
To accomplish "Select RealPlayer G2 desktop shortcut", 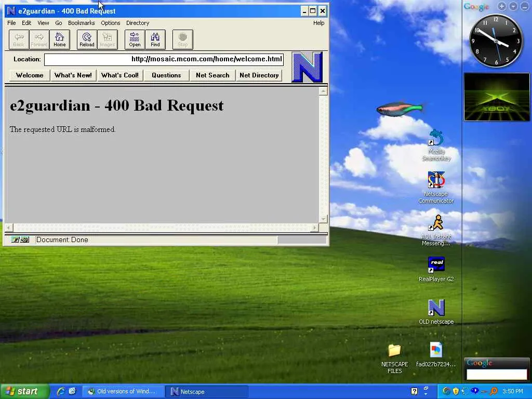I will (x=436, y=270).
